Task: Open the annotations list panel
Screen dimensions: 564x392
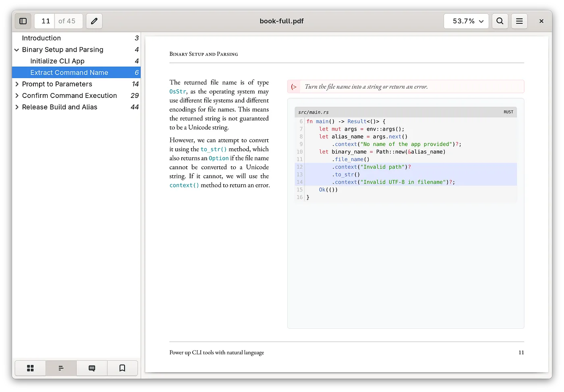Action: (x=91, y=368)
